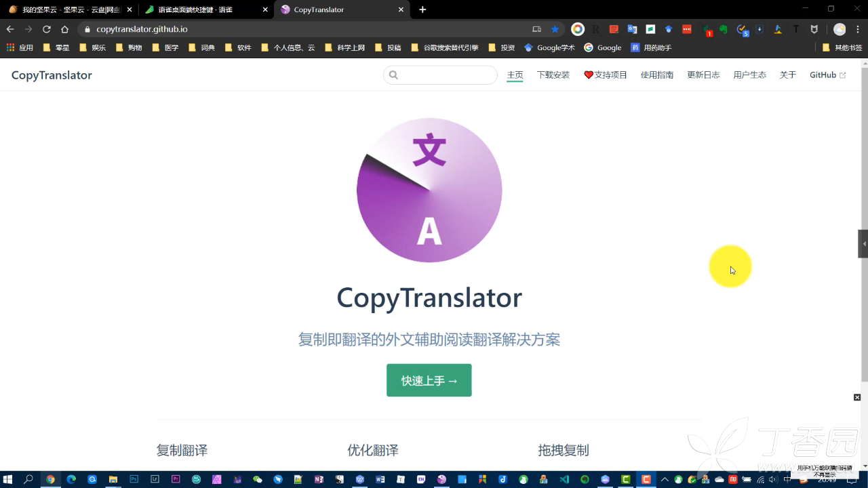Open the 应用 apps grid shortcut

point(20,47)
